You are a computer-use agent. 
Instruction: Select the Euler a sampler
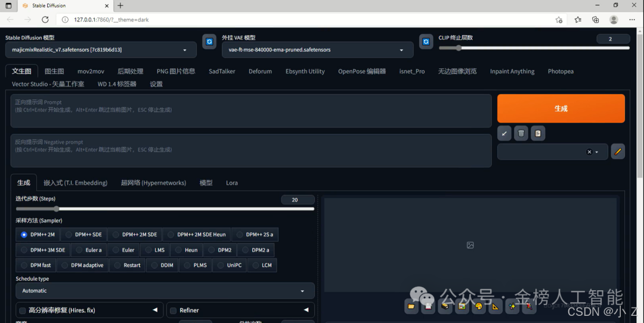tap(89, 250)
